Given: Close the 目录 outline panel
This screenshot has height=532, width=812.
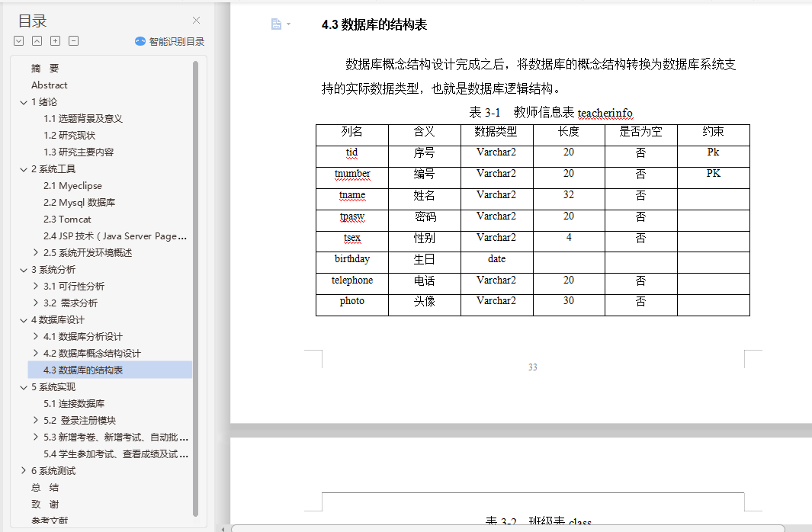Looking at the screenshot, I should pyautogui.click(x=196, y=20).
